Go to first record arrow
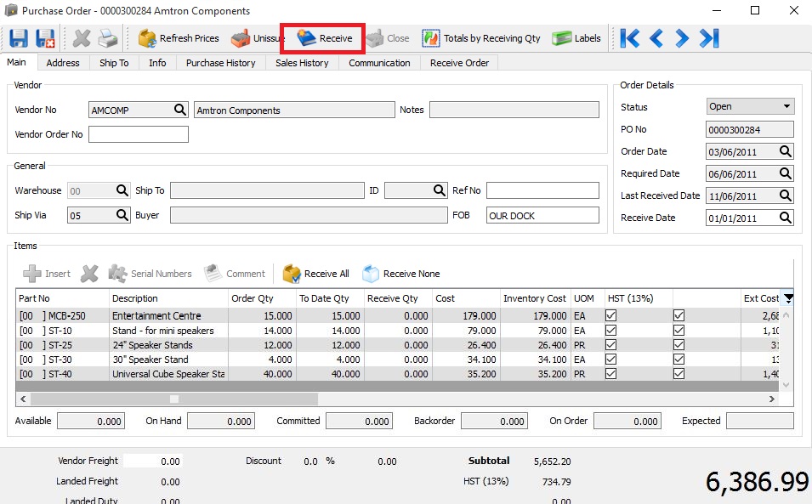 click(x=630, y=38)
